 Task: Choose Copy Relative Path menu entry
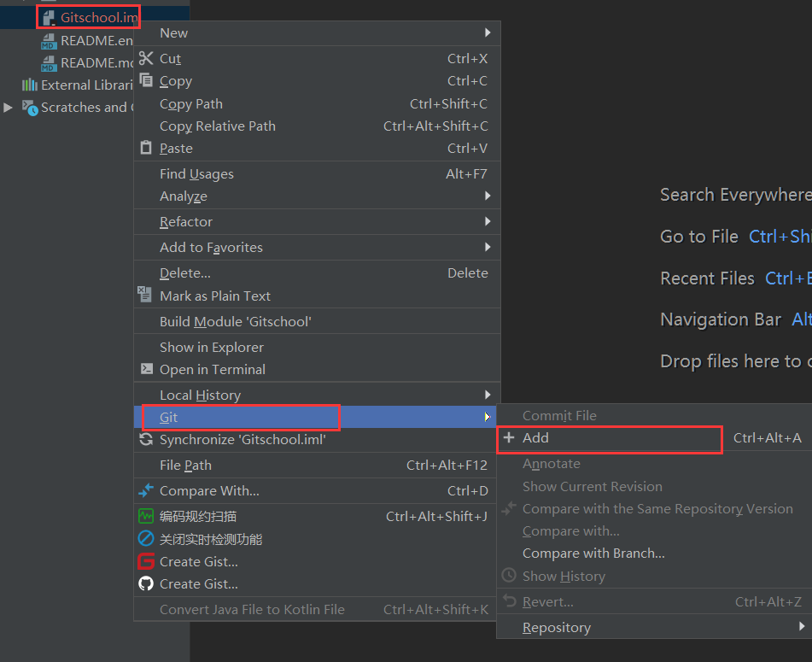(317, 126)
